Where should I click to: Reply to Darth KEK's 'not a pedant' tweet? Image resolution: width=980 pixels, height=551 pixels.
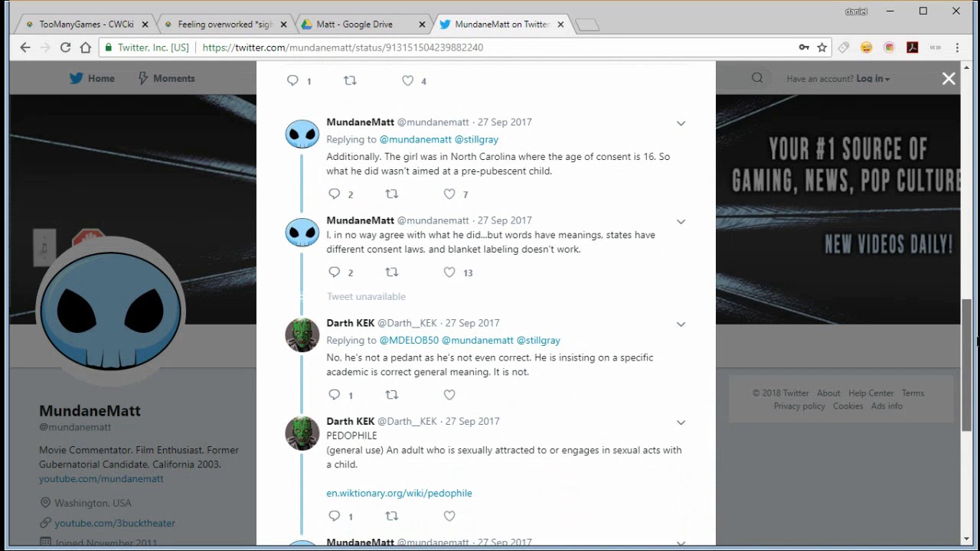(335, 395)
